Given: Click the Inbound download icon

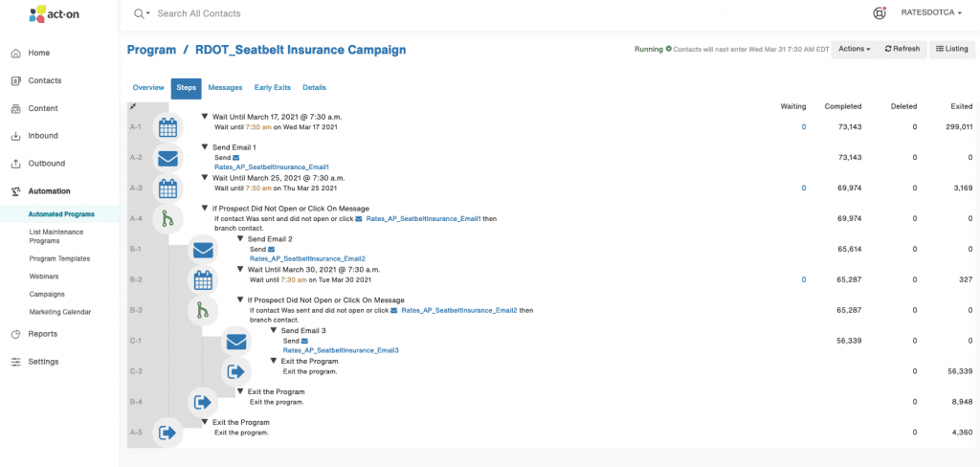Looking at the screenshot, I should 16,136.
